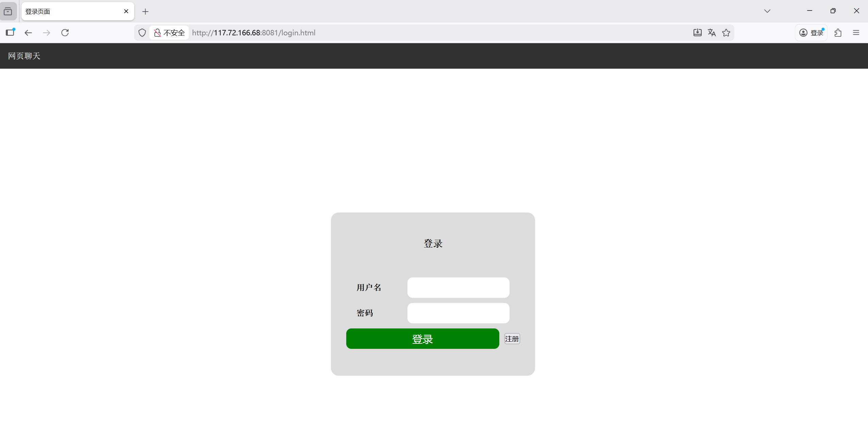Click the translate page icon
Screen dimensions: 868x442
pyautogui.click(x=712, y=33)
